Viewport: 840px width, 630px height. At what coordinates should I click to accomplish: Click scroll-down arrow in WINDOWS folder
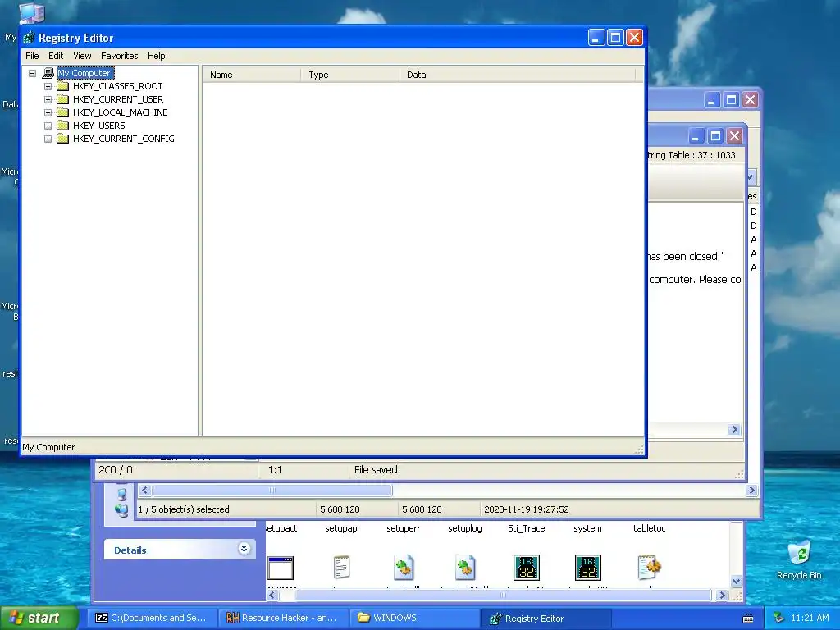point(736,582)
